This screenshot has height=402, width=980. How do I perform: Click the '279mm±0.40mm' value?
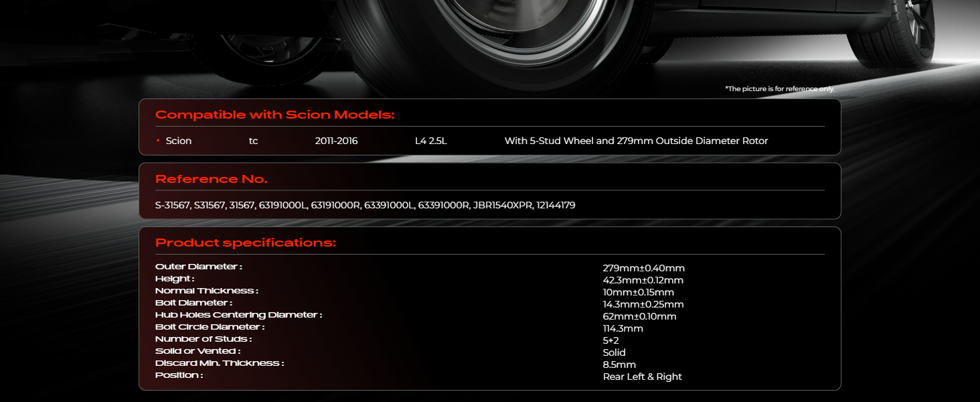(x=644, y=268)
